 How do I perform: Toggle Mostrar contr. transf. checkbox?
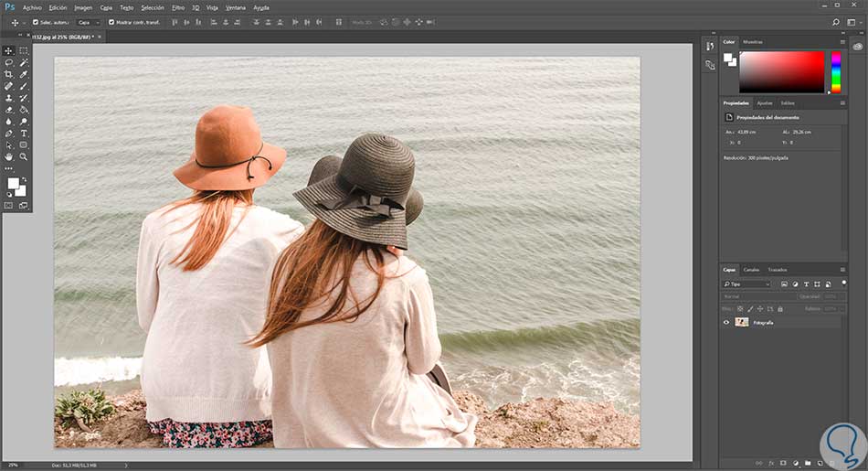pyautogui.click(x=111, y=22)
